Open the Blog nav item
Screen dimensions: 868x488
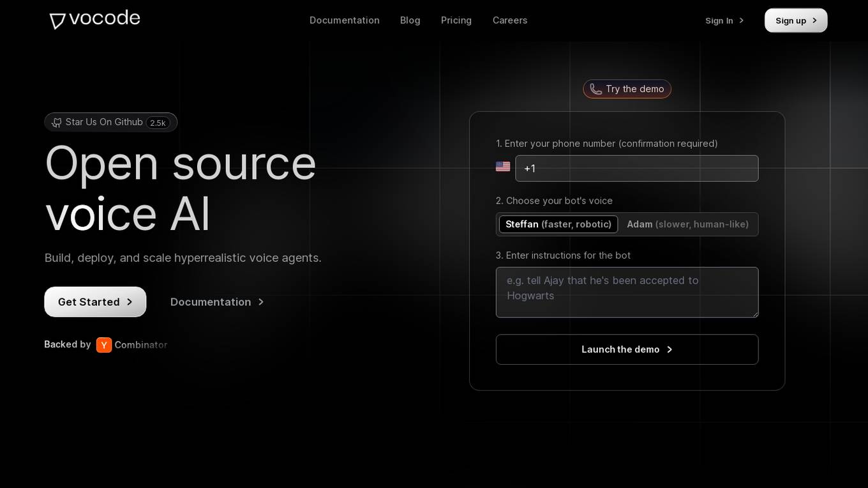click(x=410, y=20)
